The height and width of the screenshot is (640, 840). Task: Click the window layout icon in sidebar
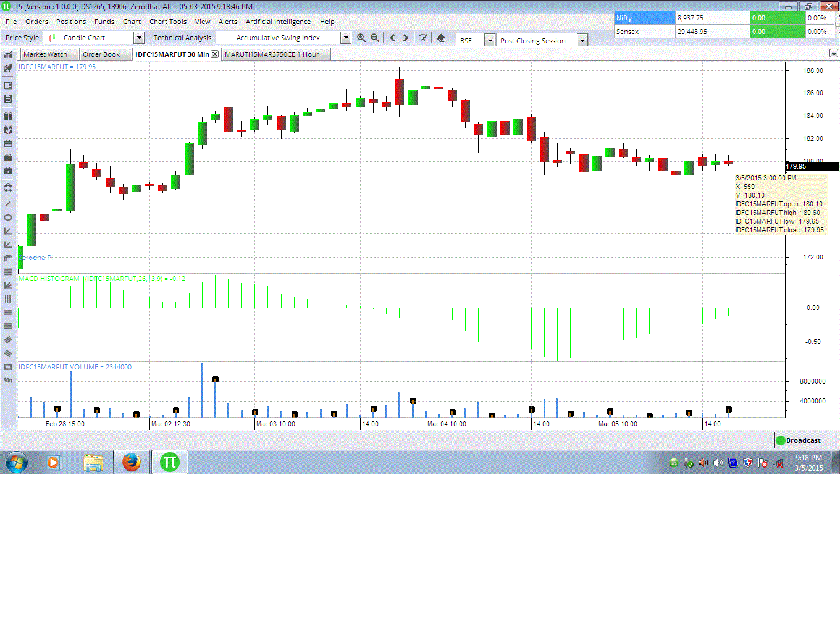click(8, 85)
